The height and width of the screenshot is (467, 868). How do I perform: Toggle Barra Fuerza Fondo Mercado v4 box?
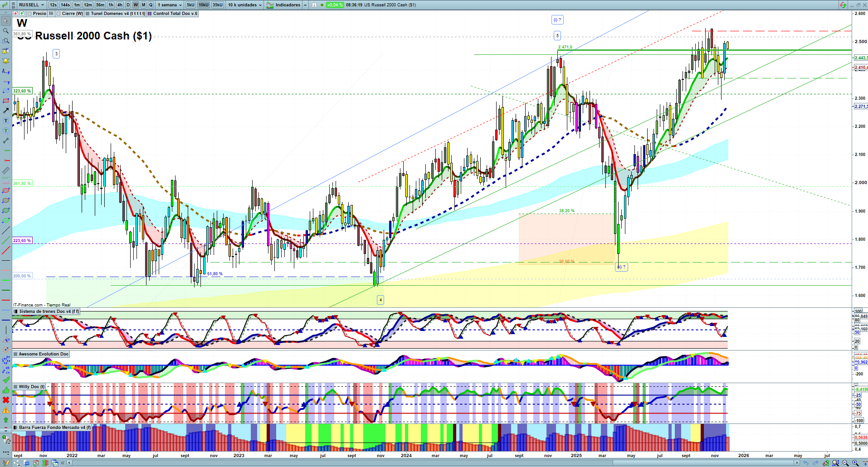[x=16, y=428]
